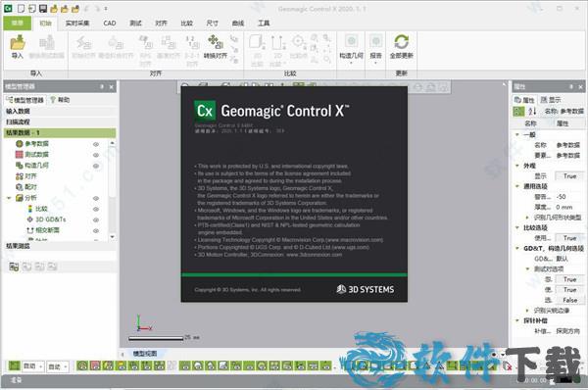Image resolution: width=588 pixels, height=390 pixels.
Task: Switch to 帮助 tab in model manager
Action: (x=60, y=100)
